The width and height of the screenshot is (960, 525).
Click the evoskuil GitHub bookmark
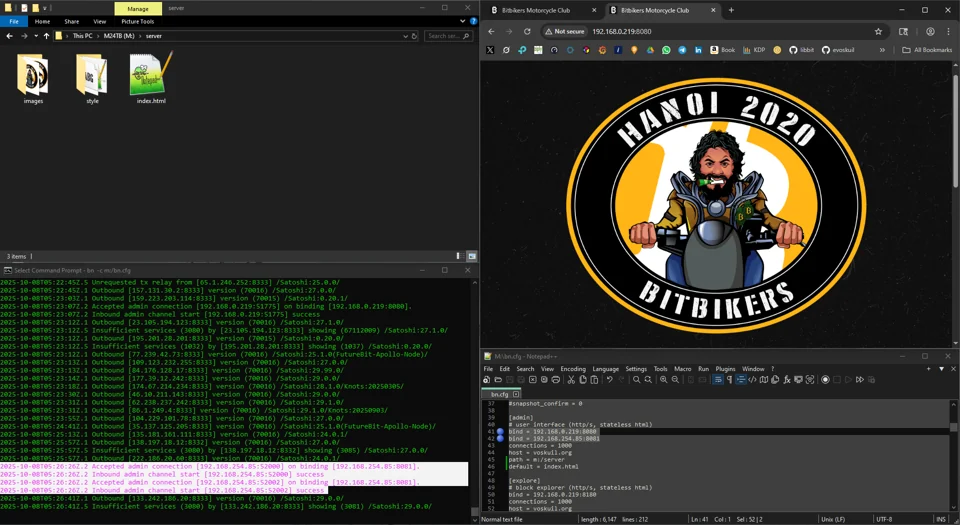click(x=838, y=50)
